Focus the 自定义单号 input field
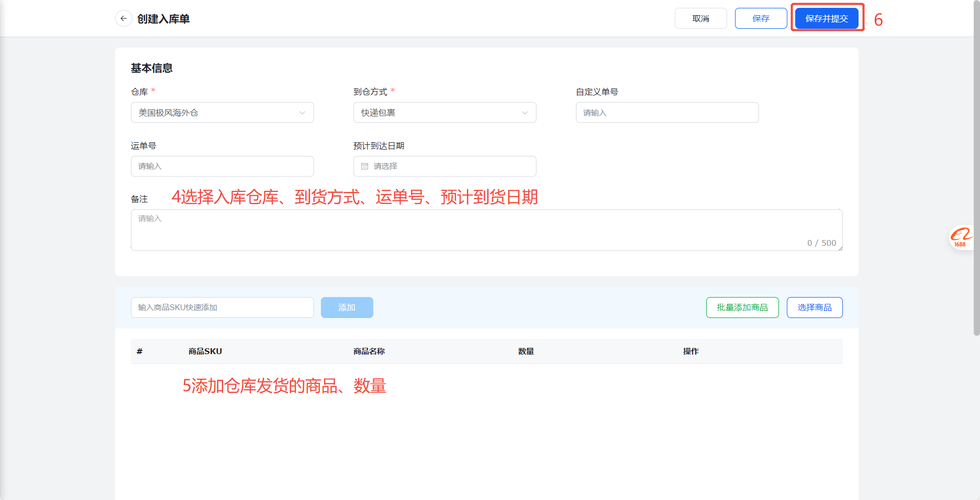Image resolution: width=980 pixels, height=500 pixels. pos(667,112)
